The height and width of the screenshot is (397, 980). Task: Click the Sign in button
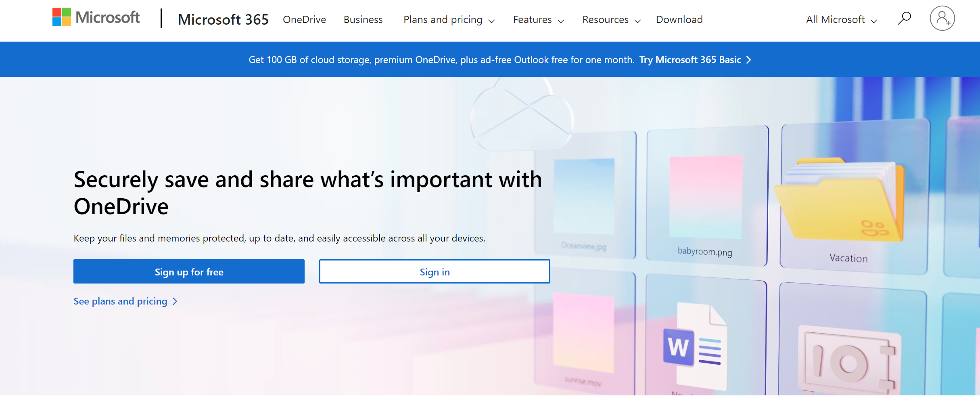435,271
